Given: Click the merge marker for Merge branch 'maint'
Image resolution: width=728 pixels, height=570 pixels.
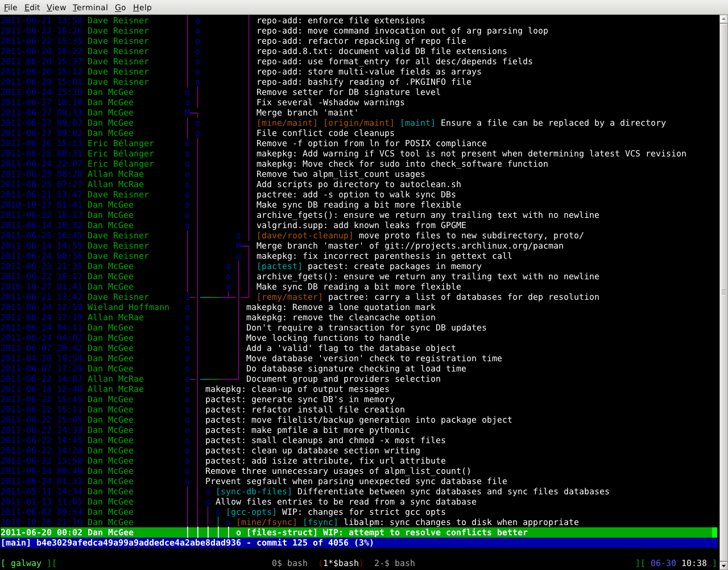Looking at the screenshot, I should tap(188, 113).
